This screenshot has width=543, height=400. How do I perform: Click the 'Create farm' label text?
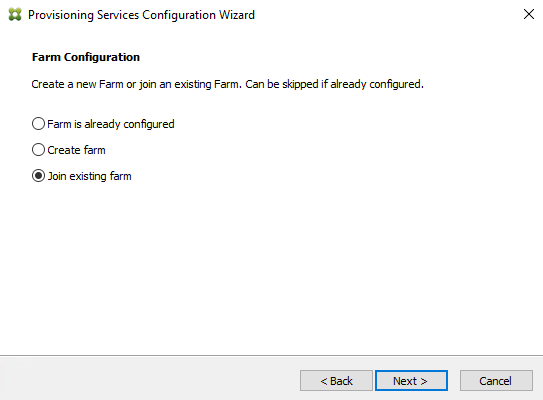coord(76,150)
